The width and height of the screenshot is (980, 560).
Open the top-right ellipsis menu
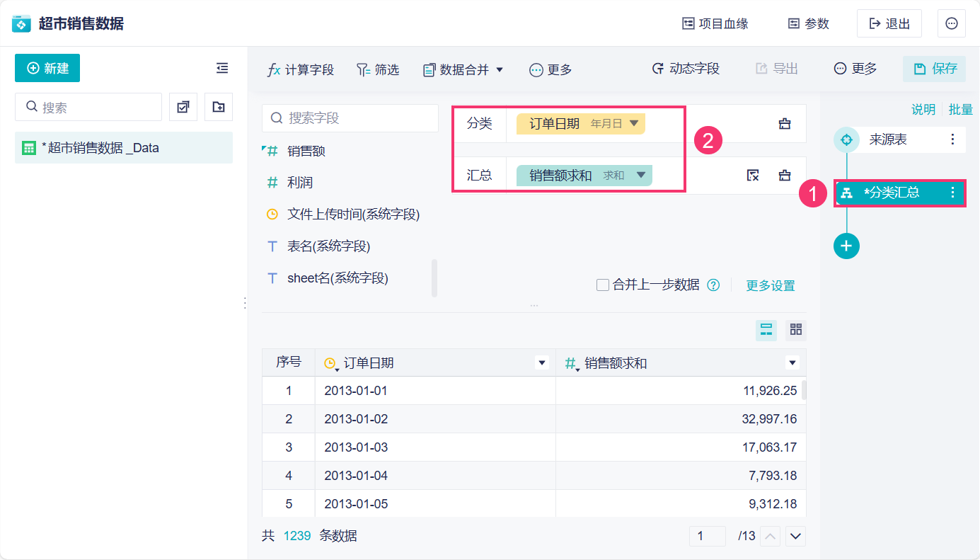click(952, 23)
